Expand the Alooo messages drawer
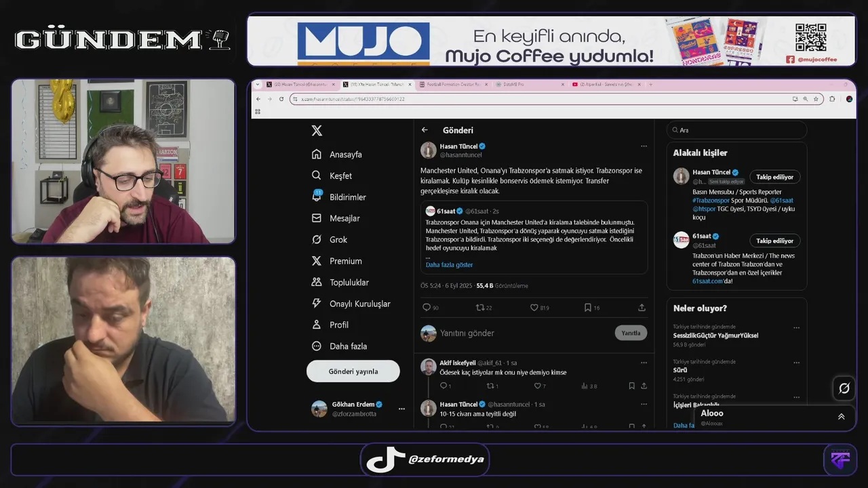The width and height of the screenshot is (868, 488). [x=841, y=417]
